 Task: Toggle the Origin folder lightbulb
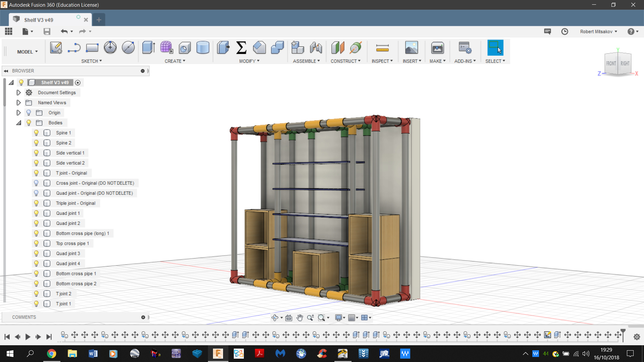(29, 113)
